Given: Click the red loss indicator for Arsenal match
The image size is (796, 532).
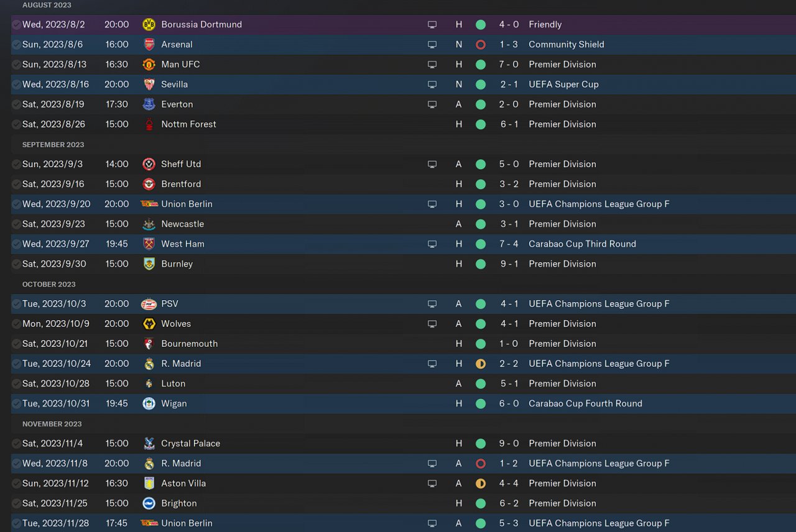Looking at the screenshot, I should 480,45.
